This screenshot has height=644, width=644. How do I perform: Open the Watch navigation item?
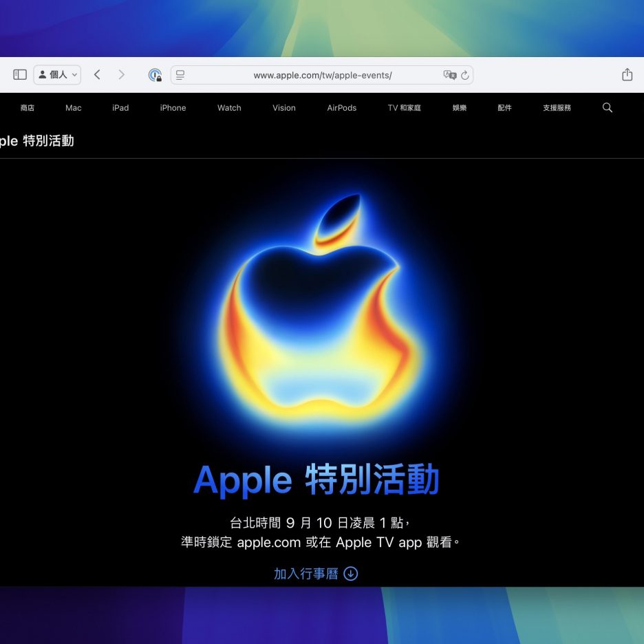(229, 108)
